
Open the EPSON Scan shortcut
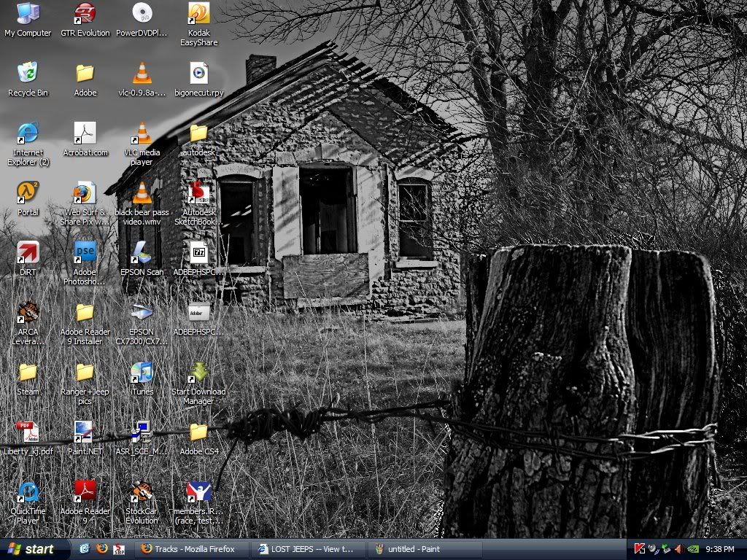point(142,253)
